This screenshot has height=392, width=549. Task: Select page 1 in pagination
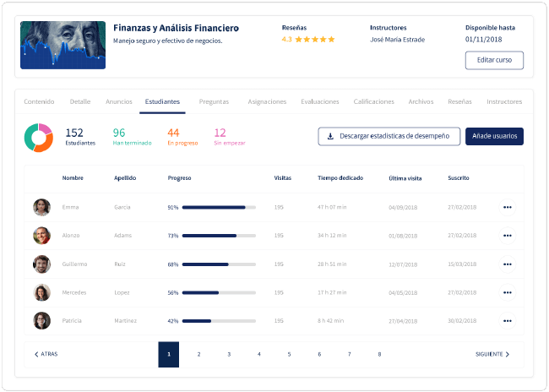(x=168, y=354)
